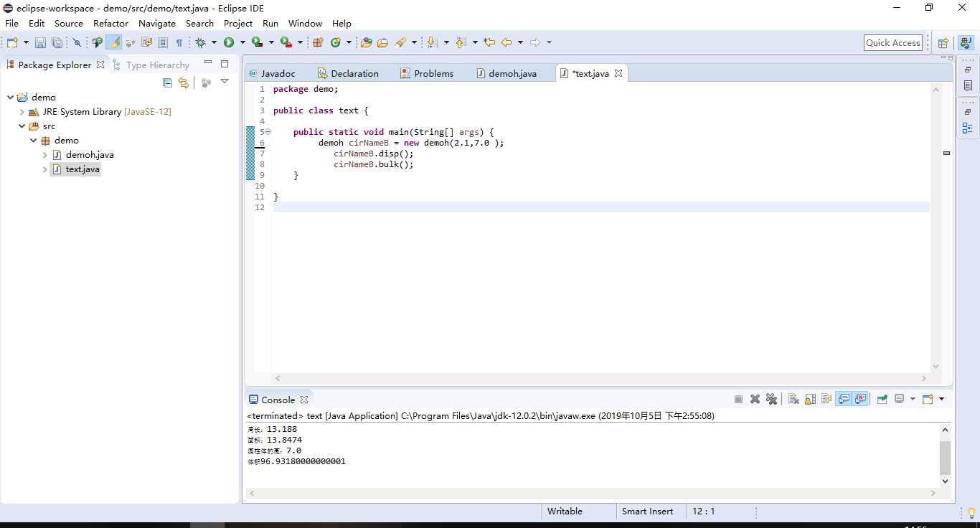Close the text.java editor tab
This screenshot has width=980, height=528.
pyautogui.click(x=618, y=73)
